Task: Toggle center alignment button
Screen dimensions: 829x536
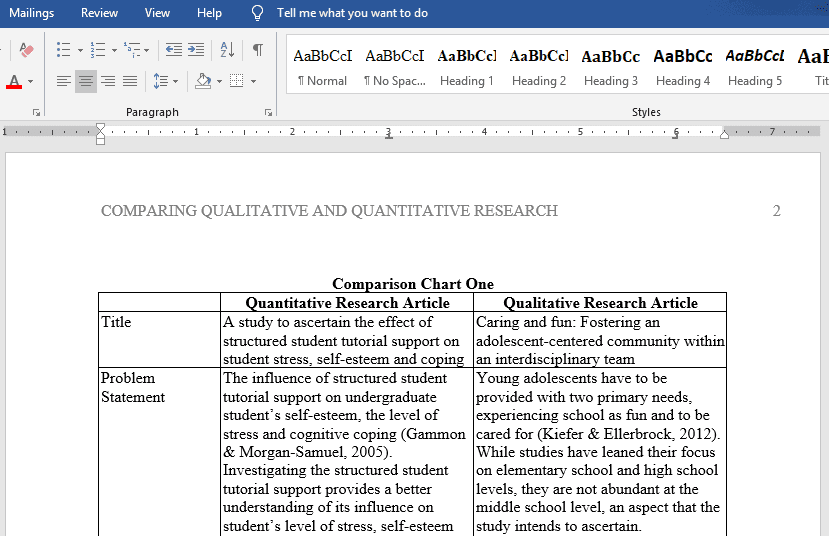Action: [x=86, y=81]
